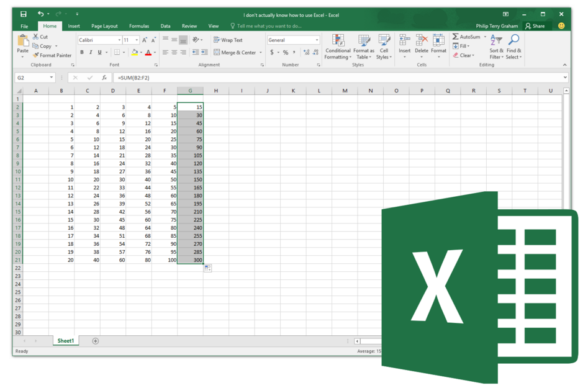Click the Increase Decimal icon
Viewport: 588px width, 388px height.
[x=305, y=52]
